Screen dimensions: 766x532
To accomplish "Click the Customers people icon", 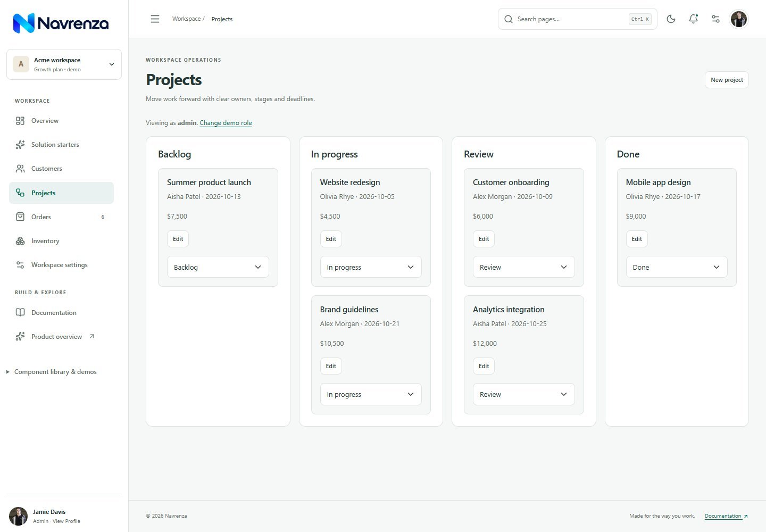I will pos(20,169).
